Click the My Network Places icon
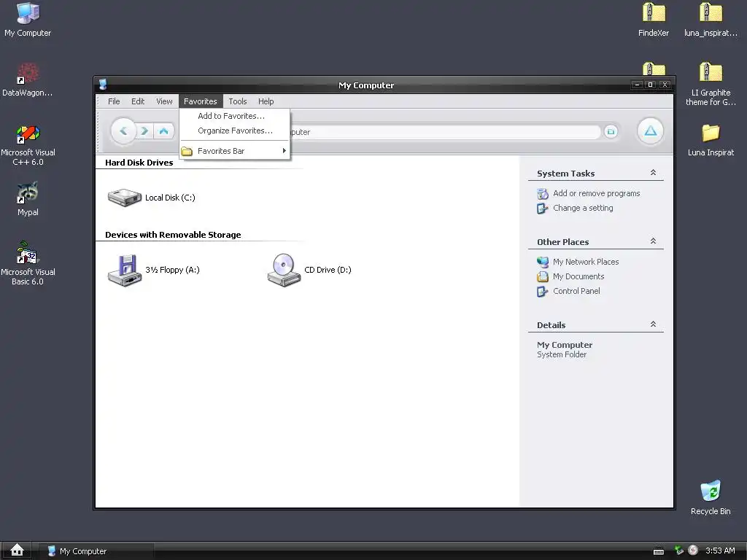Image resolution: width=747 pixels, height=560 pixels. [543, 262]
